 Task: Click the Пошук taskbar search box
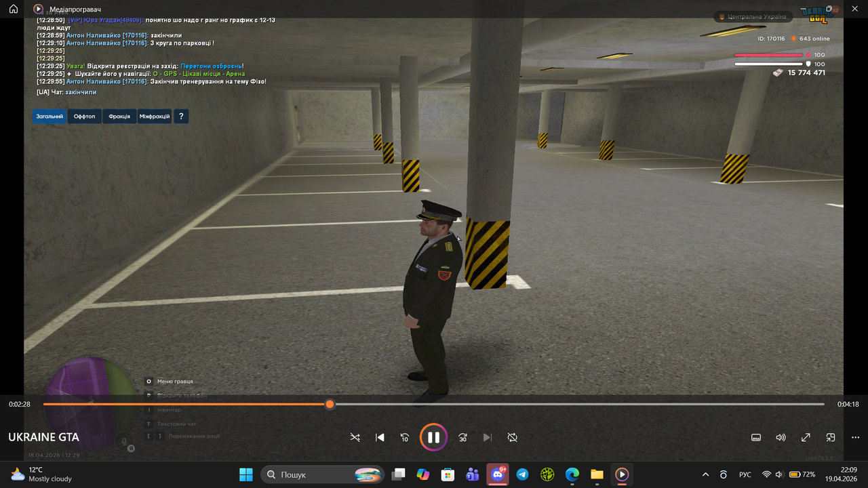(x=323, y=474)
